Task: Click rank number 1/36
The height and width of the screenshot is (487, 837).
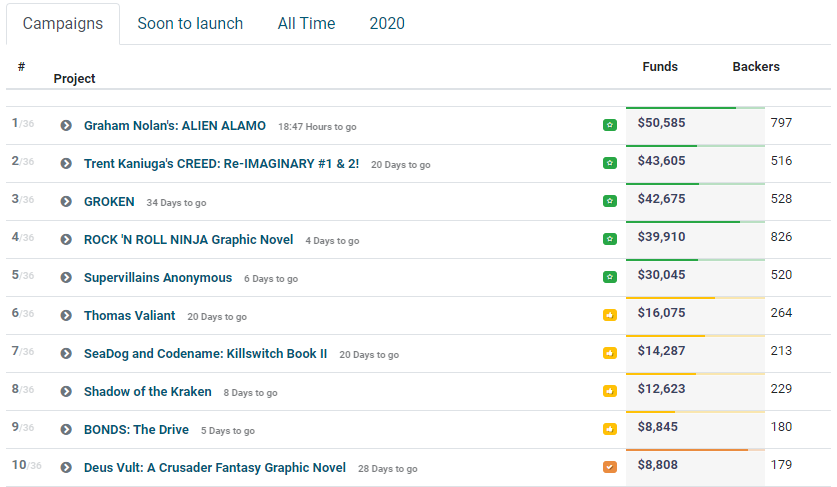Action: pyautogui.click(x=23, y=123)
